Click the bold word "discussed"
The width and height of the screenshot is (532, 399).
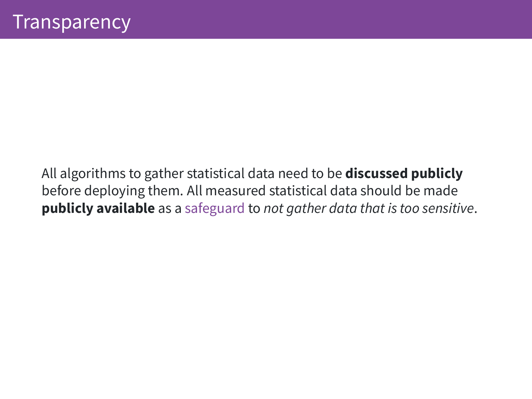pos(376,173)
